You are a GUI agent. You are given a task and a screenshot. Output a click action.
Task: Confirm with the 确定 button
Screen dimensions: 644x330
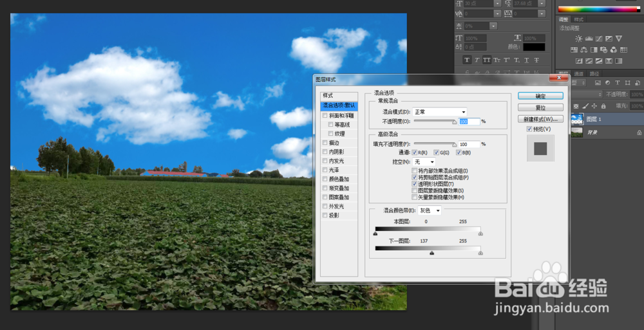pyautogui.click(x=540, y=96)
